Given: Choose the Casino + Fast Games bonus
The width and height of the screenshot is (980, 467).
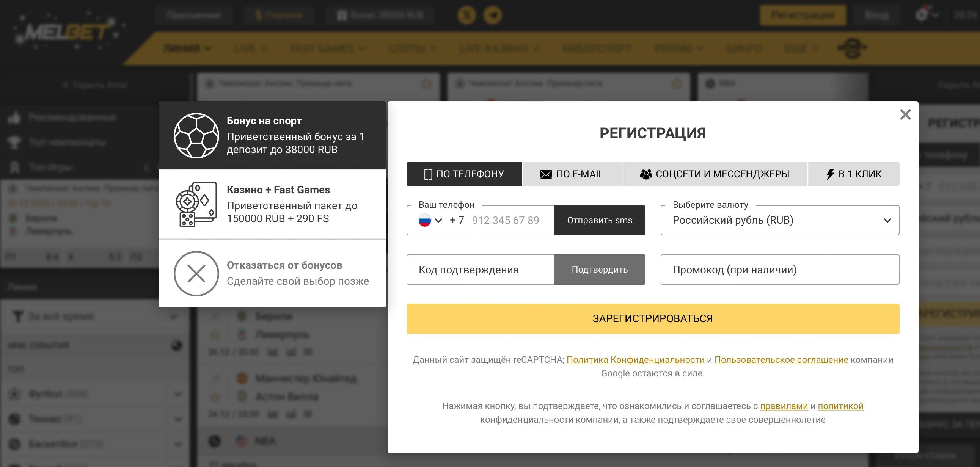Looking at the screenshot, I should tap(272, 204).
